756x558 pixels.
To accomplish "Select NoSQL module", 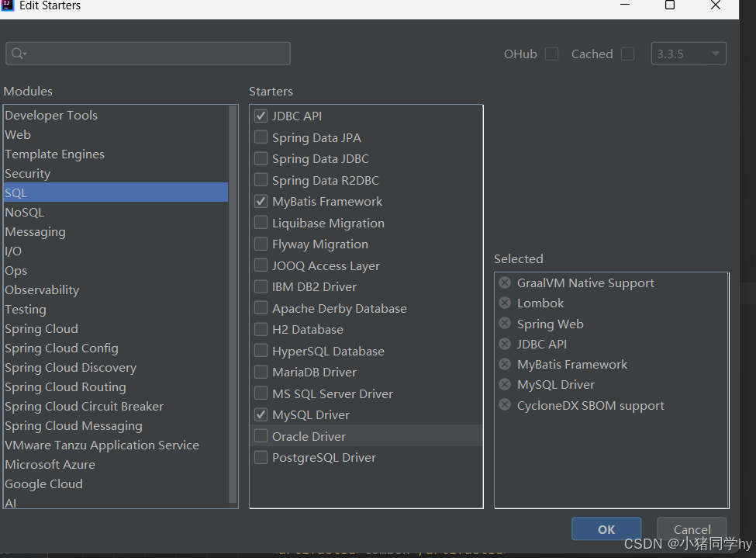I will point(116,213).
